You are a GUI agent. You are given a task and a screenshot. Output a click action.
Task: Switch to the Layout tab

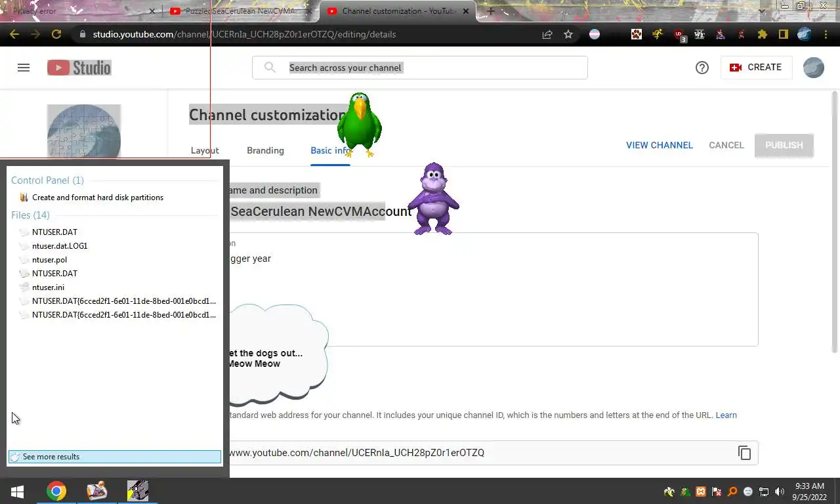[205, 150]
